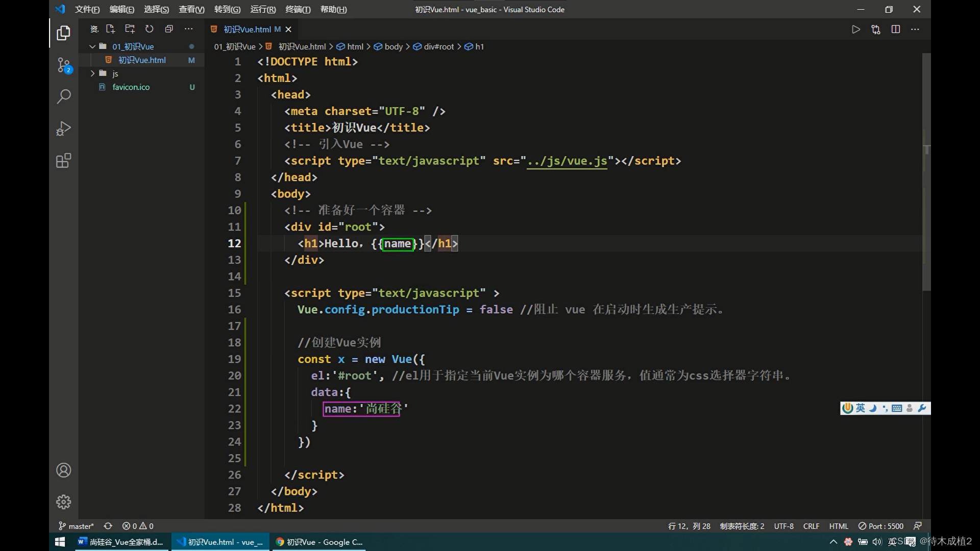Toggle Live Server Port : 5500
Image resolution: width=980 pixels, height=551 pixels.
pyautogui.click(x=881, y=526)
